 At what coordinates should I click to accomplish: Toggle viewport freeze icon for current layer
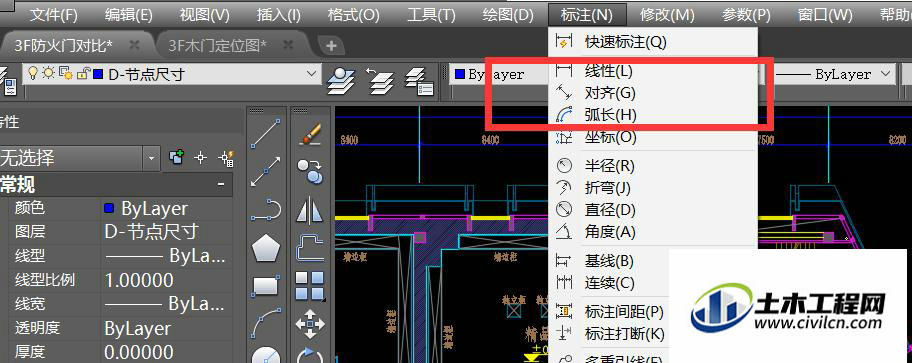[65, 74]
